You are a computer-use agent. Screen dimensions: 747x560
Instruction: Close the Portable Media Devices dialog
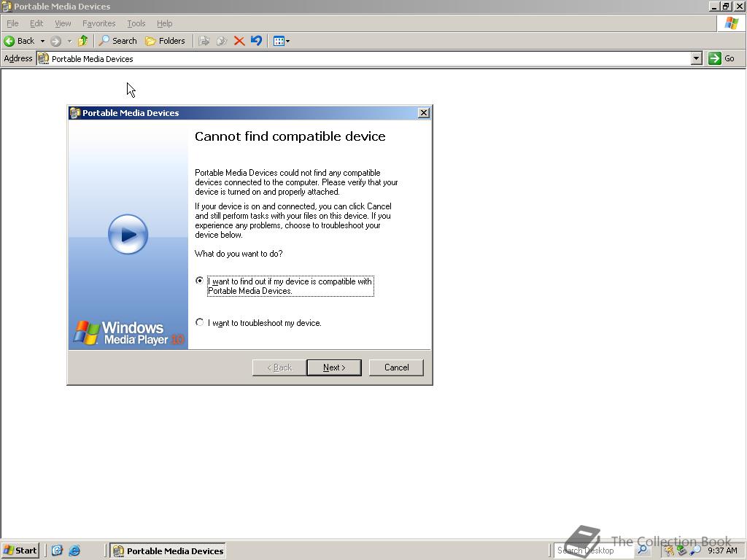tap(424, 113)
